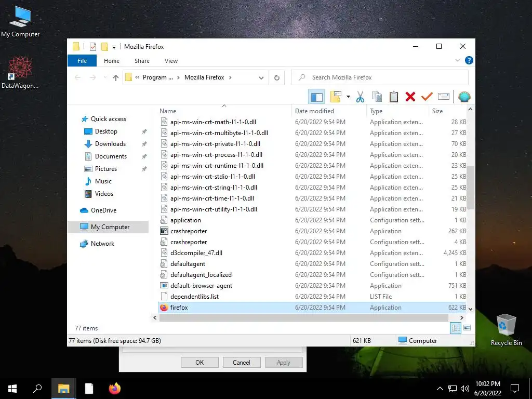The width and height of the screenshot is (532, 399).
Task: Expand the ribbon with the chevron
Action: (457, 60)
